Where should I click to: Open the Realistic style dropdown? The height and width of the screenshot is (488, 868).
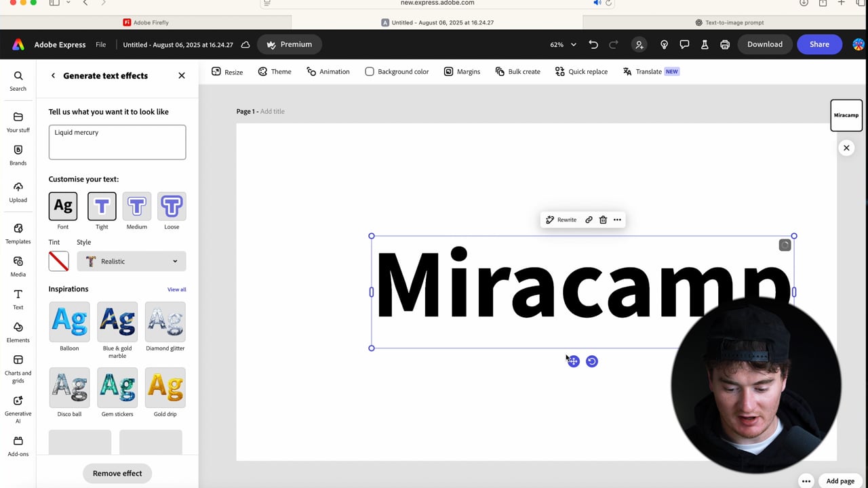pos(132,261)
